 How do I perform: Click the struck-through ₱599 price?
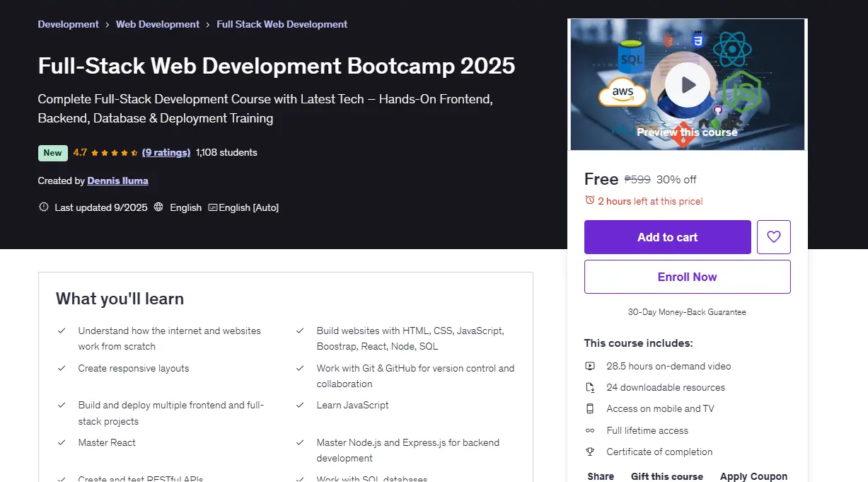click(x=637, y=179)
